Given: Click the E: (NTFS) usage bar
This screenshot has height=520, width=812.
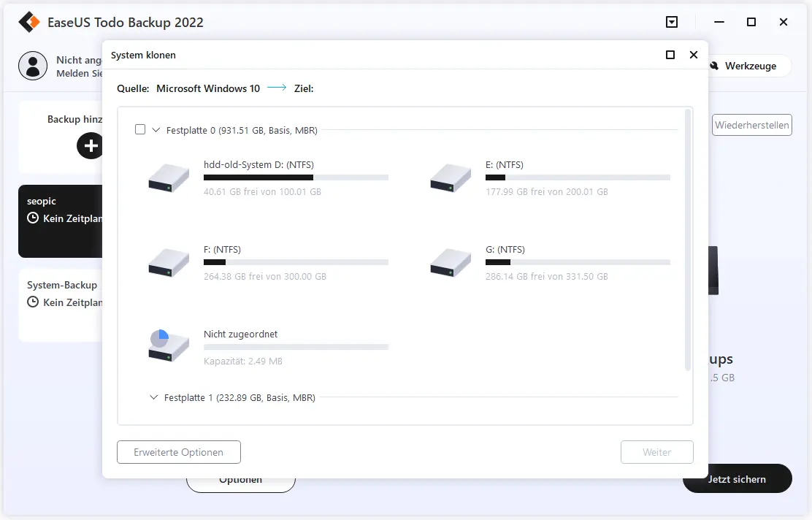Looking at the screenshot, I should 578,177.
